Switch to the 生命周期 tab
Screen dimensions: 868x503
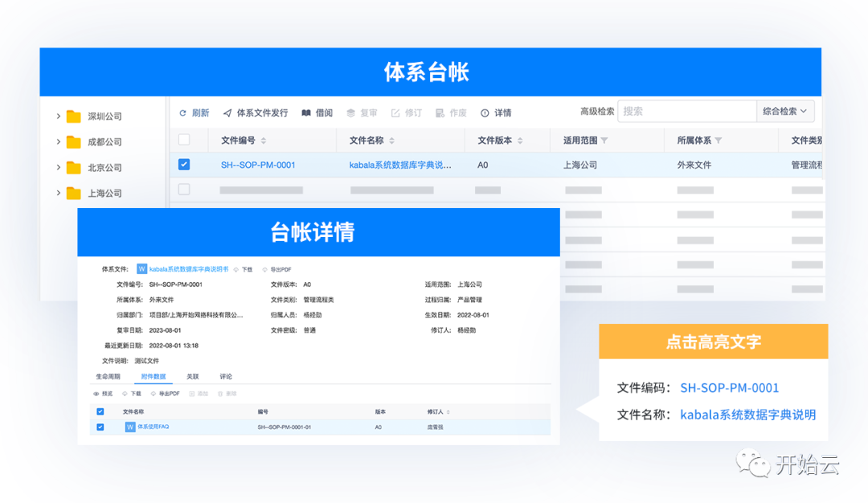click(108, 376)
